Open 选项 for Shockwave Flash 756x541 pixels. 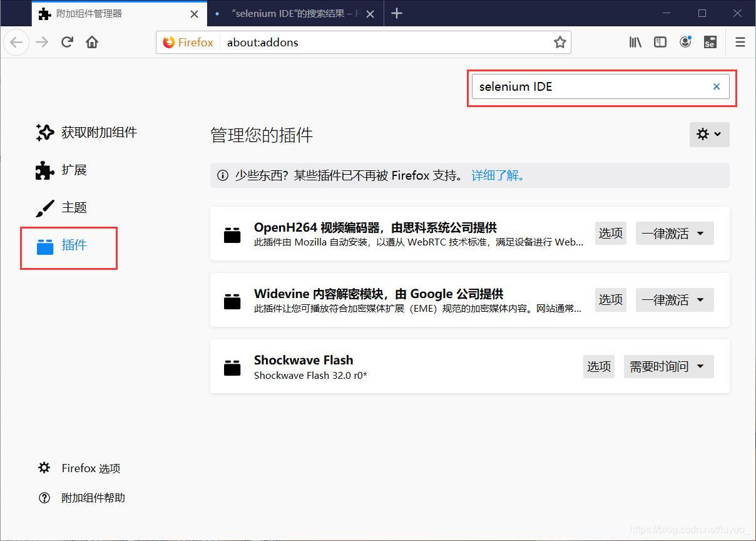pos(599,366)
